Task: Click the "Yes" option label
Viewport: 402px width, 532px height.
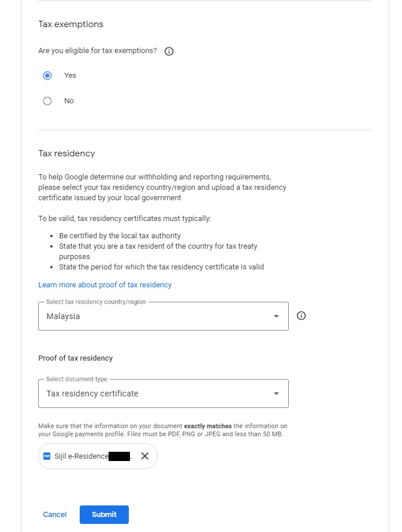Action: [x=70, y=76]
